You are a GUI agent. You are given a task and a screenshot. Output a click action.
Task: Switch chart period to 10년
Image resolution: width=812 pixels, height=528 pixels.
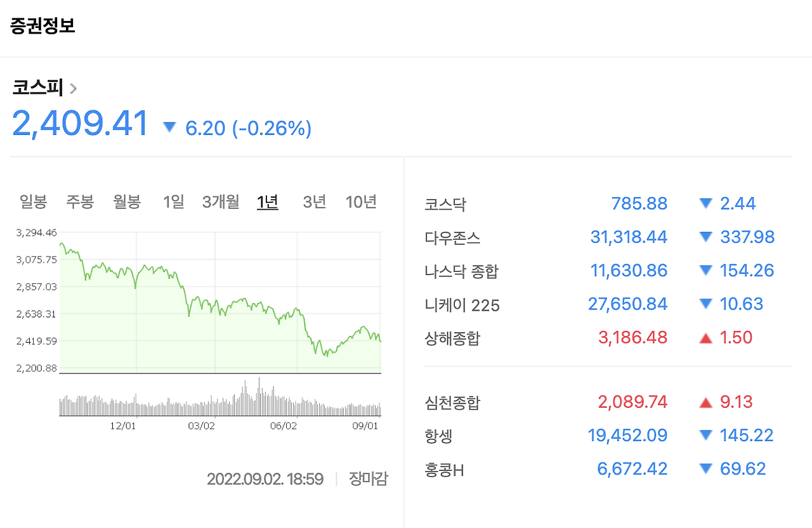pos(360,201)
